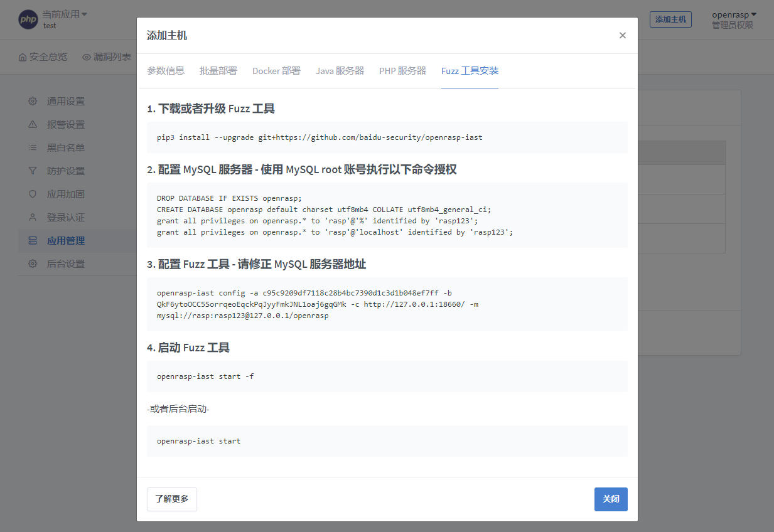Screen dimensions: 774x532
Task: Click the filter icon for 防护设置
Action: [33, 171]
